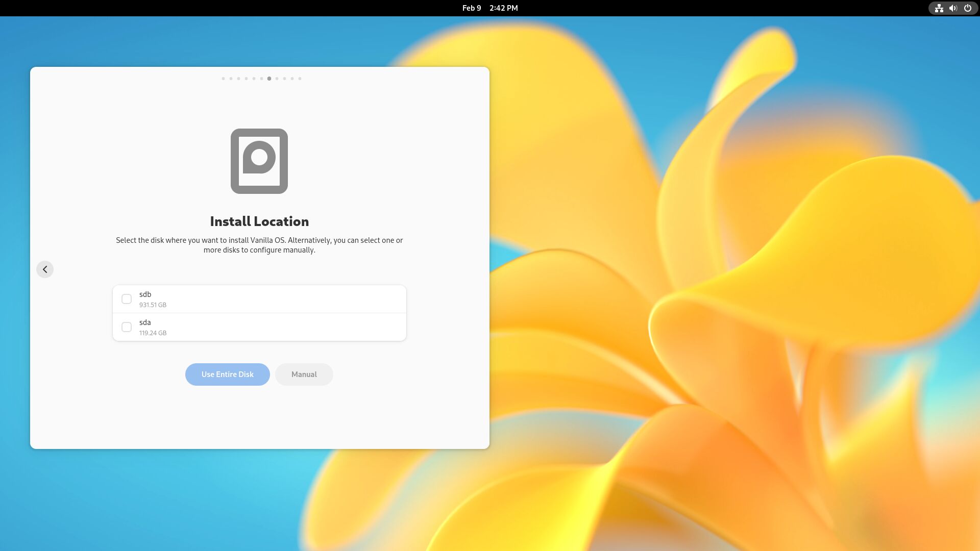Viewport: 980px width, 551px height.
Task: Click the 'Select the disk where you want' description
Action: 259,245
